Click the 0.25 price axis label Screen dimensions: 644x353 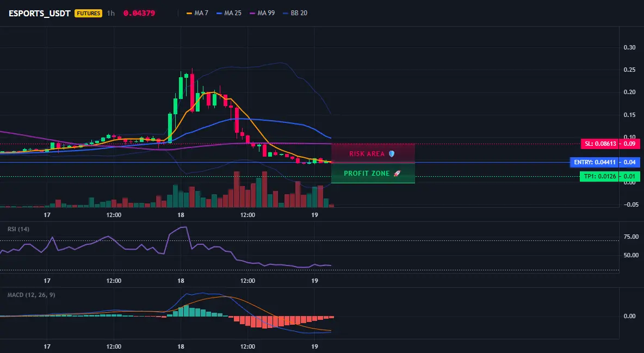[x=630, y=70]
